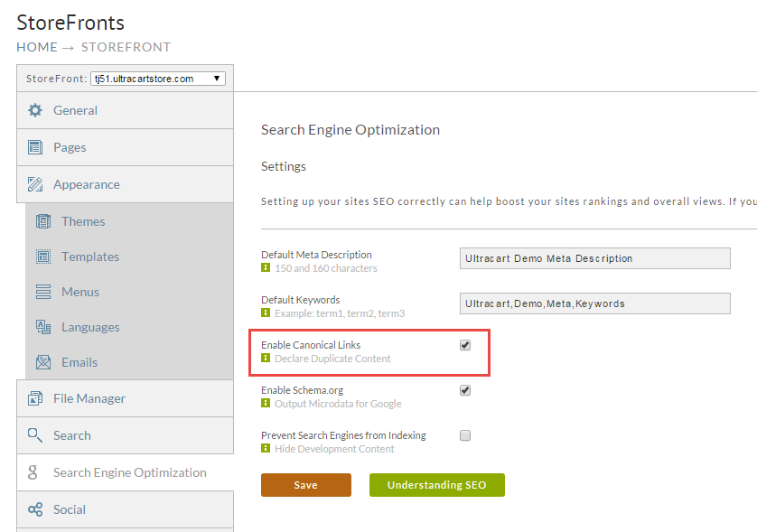
Task: Open the Search menu section
Action: 125,435
